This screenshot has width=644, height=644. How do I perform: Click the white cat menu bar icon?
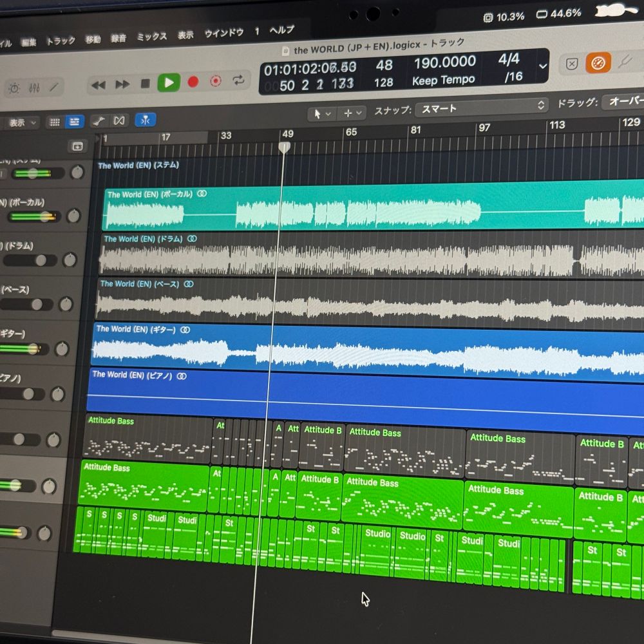616,10
